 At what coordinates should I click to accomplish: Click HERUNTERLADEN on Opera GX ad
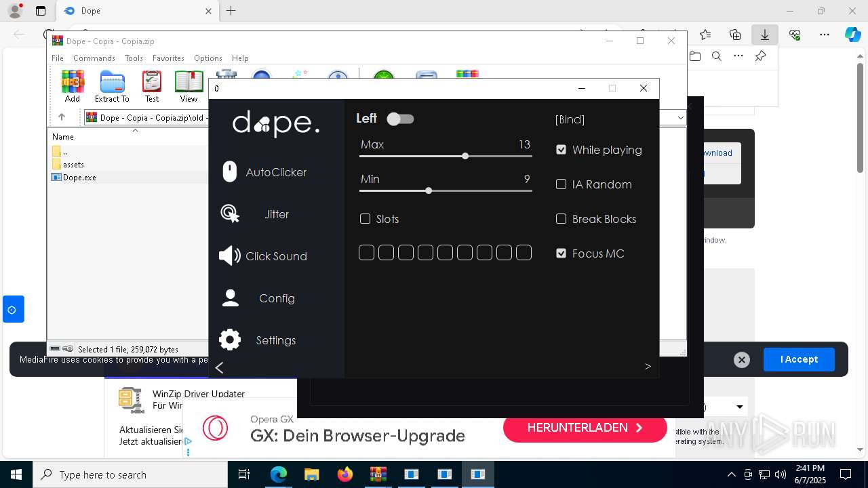tap(585, 428)
